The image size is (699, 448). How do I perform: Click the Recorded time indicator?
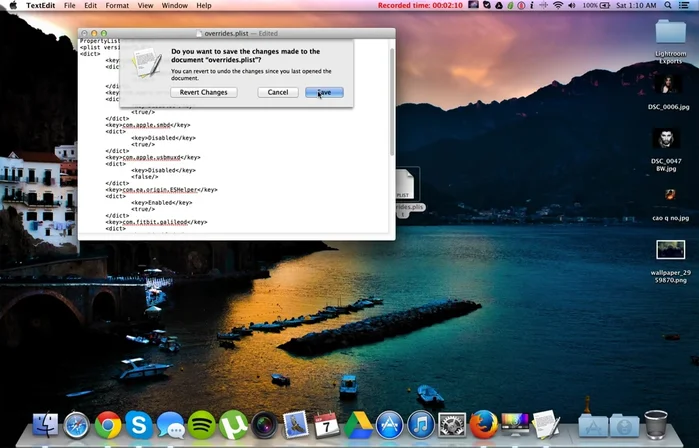pos(420,5)
